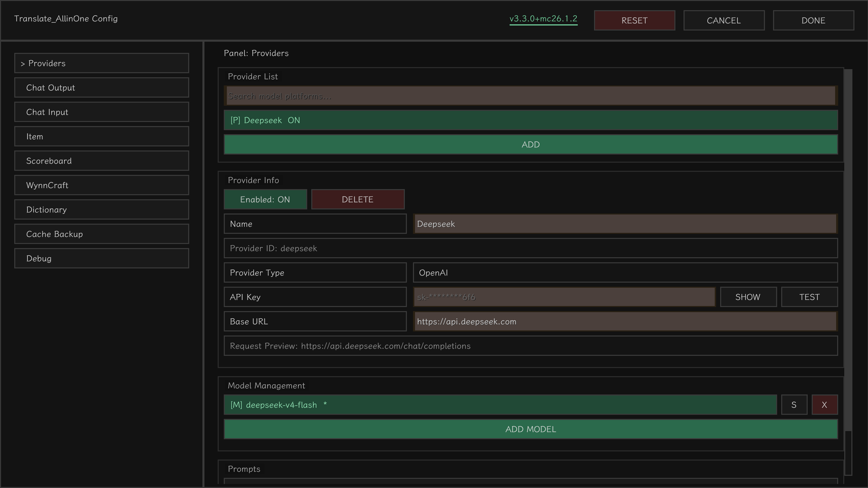
Task: Click CANCEL to discard changes
Action: pyautogui.click(x=724, y=20)
